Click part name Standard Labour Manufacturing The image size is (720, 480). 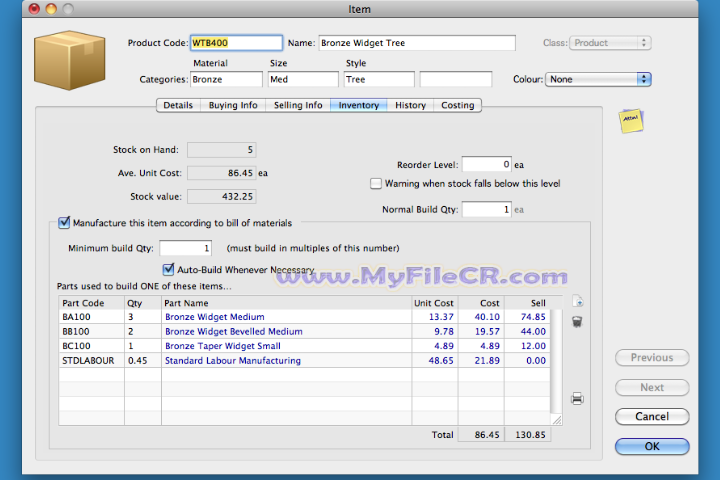(233, 361)
